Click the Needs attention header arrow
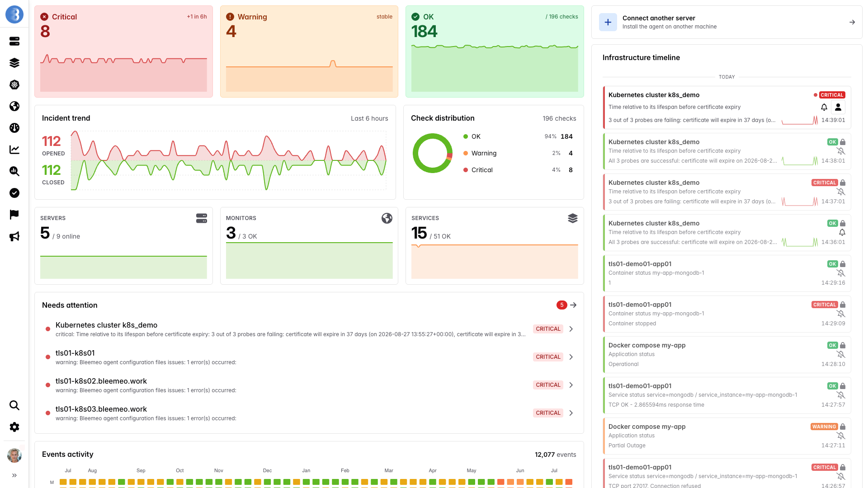The image size is (868, 488). coord(573,305)
